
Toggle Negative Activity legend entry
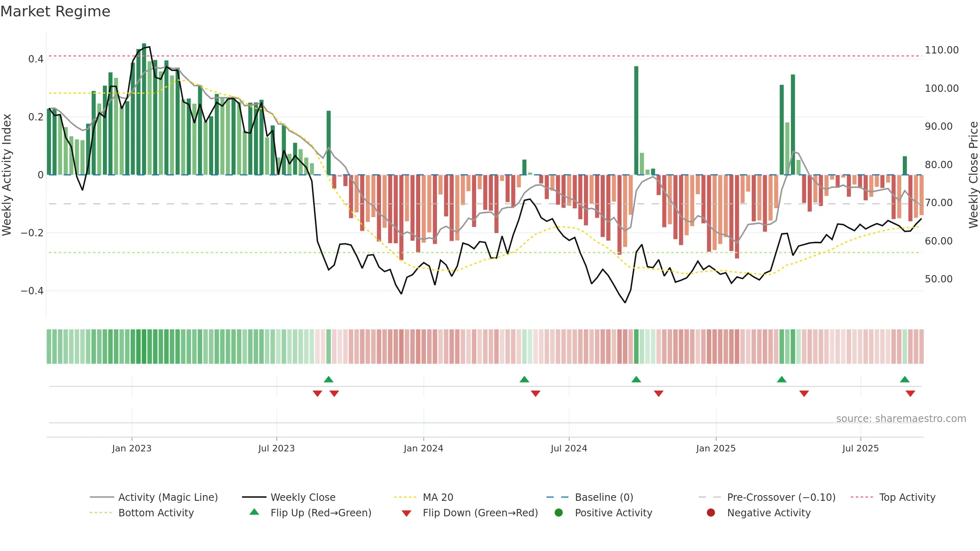tap(758, 513)
